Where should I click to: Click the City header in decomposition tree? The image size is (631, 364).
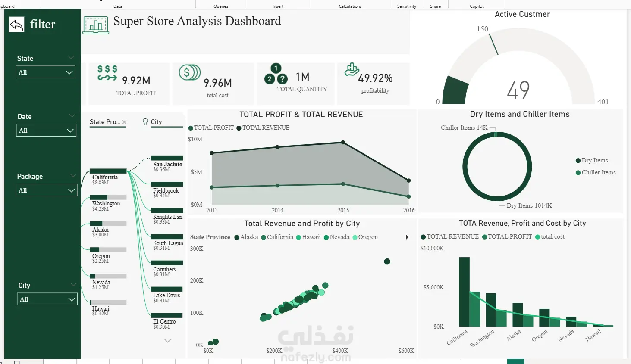pos(157,122)
